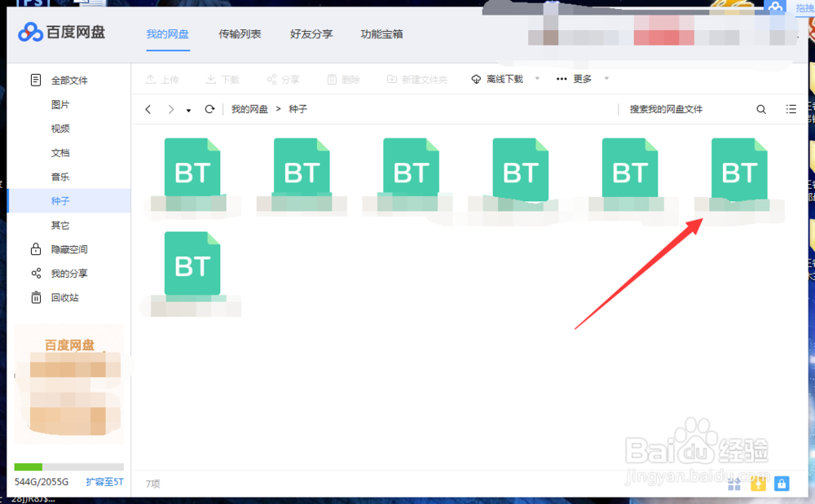Screen dimensions: 815x504
Task: Click the Baidu Netdisk cloud logo
Action: (30, 33)
